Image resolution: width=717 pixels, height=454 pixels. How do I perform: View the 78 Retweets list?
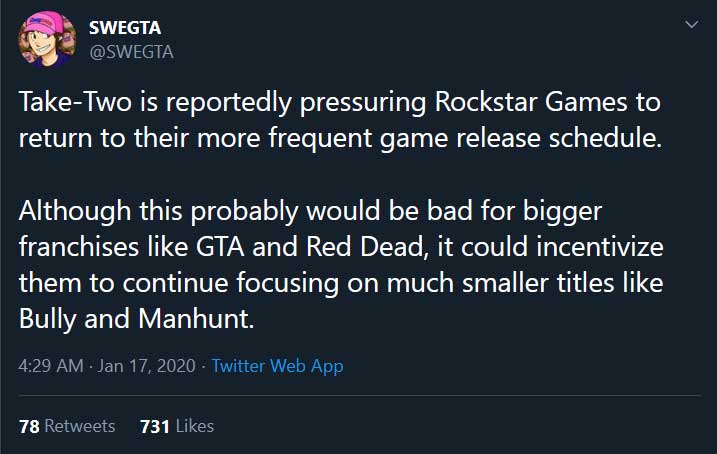[67, 426]
